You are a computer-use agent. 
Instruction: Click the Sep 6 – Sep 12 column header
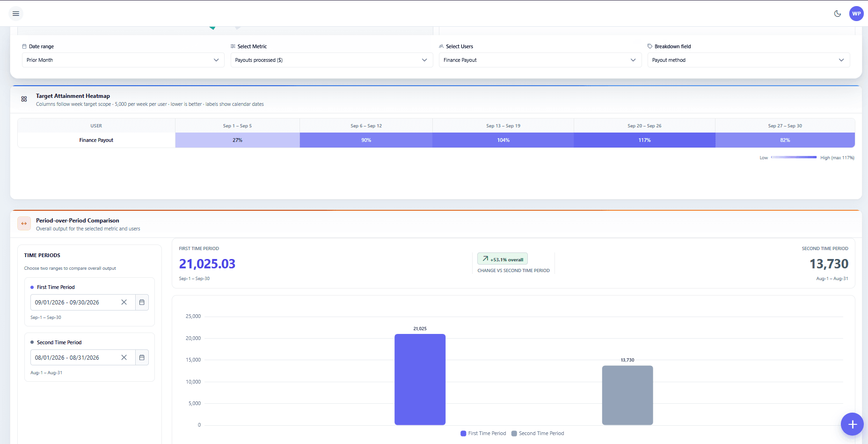tap(366, 126)
